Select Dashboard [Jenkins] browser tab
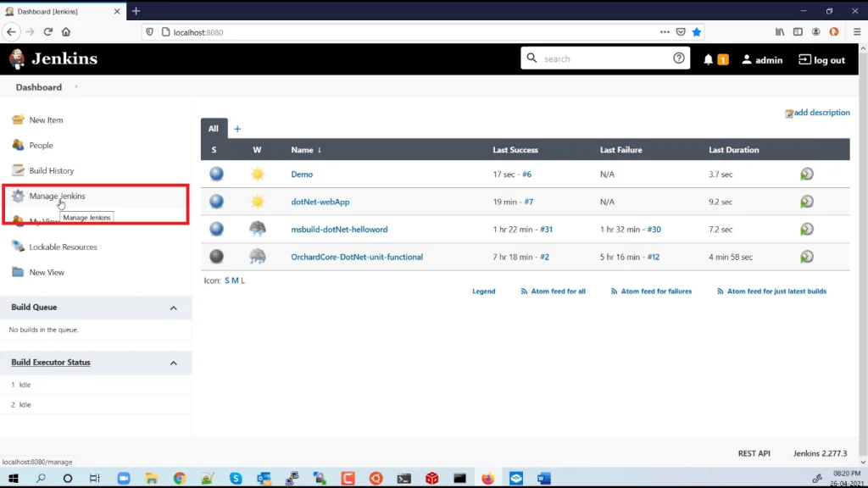This screenshot has width=868, height=488. click(63, 11)
